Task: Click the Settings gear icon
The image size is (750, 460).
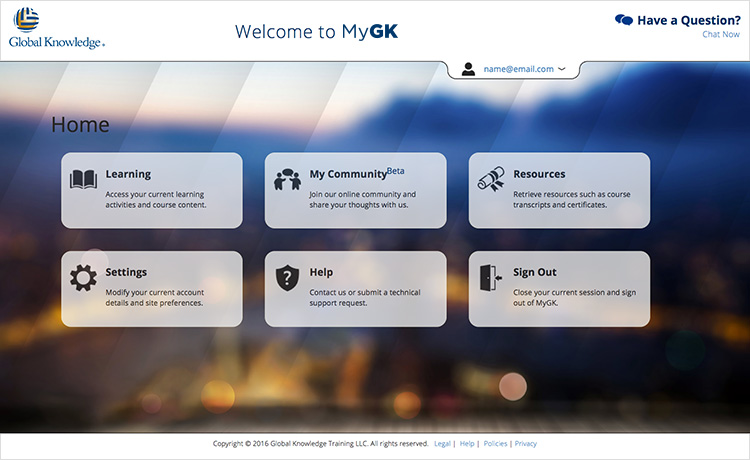Action: coord(84,278)
